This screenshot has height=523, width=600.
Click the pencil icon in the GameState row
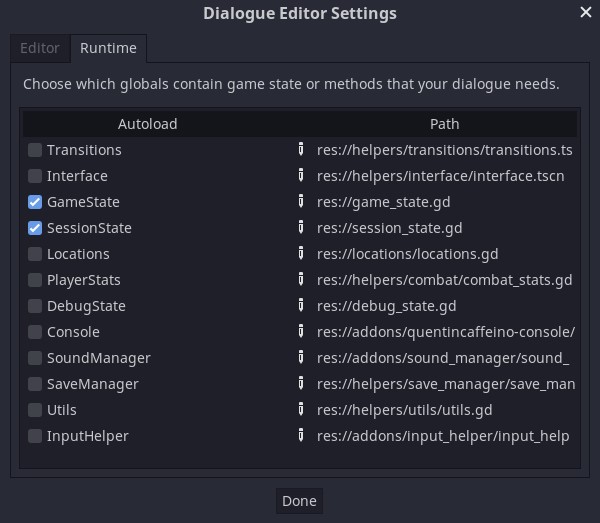[x=301, y=201]
